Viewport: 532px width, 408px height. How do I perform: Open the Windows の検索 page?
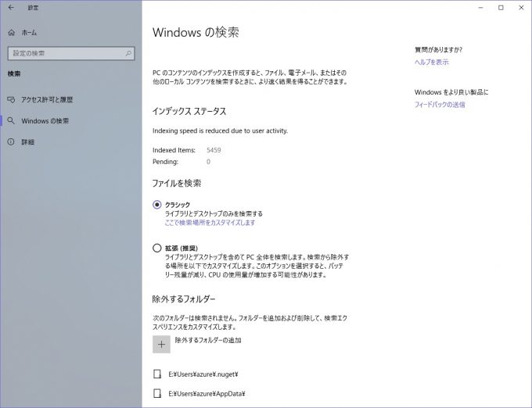(45, 120)
